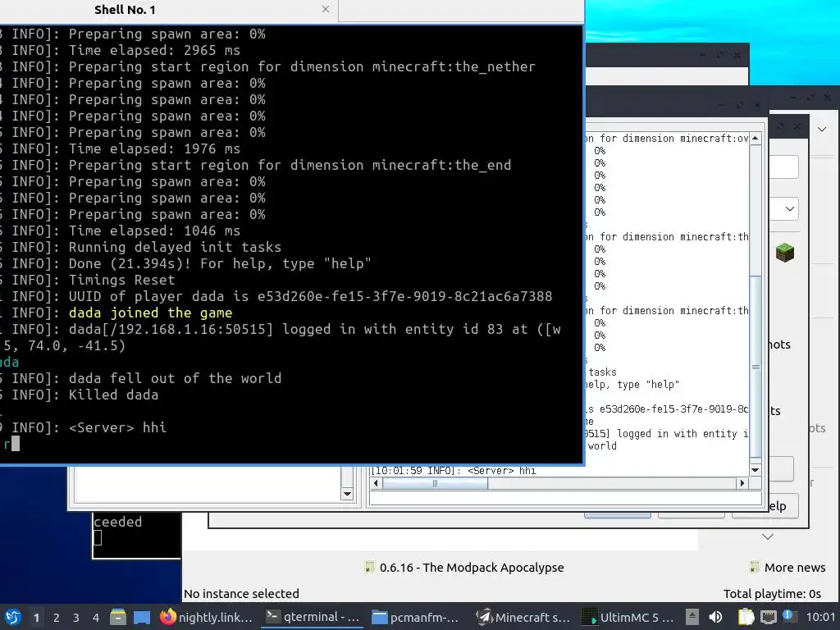
Task: Click the Time elapsed: 1046 ms line
Action: click(x=154, y=231)
